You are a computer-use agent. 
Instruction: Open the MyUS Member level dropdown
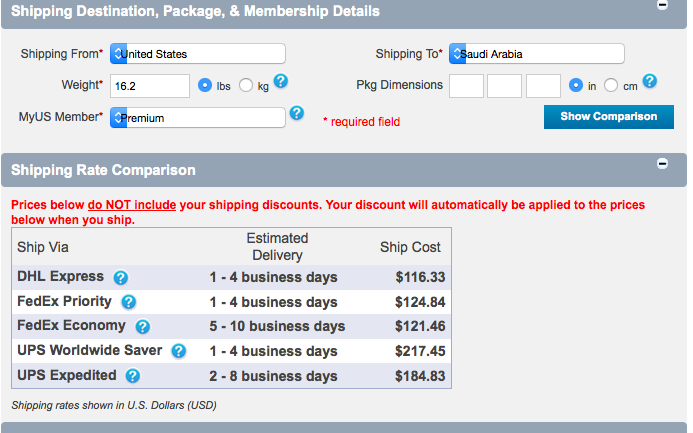point(198,118)
